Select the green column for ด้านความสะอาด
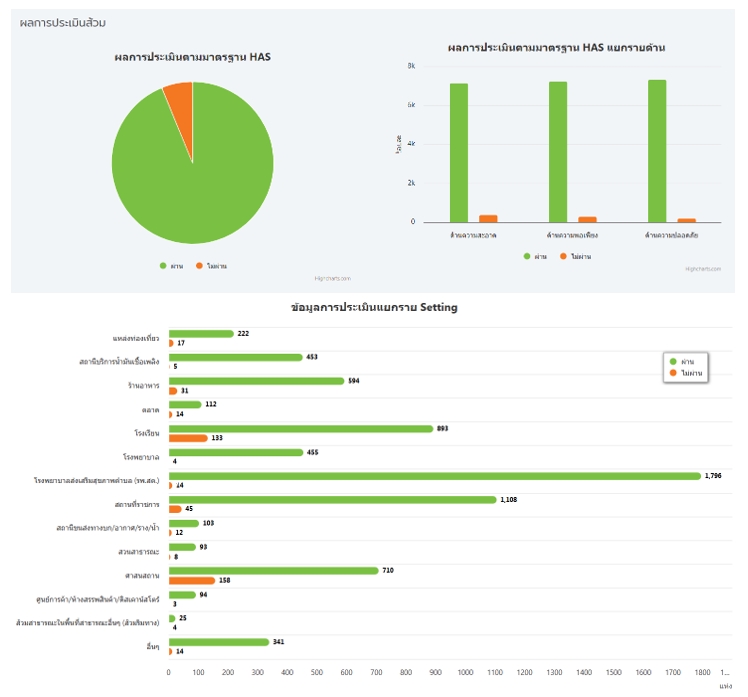Image resolution: width=748 pixels, height=697 pixels. [458, 152]
